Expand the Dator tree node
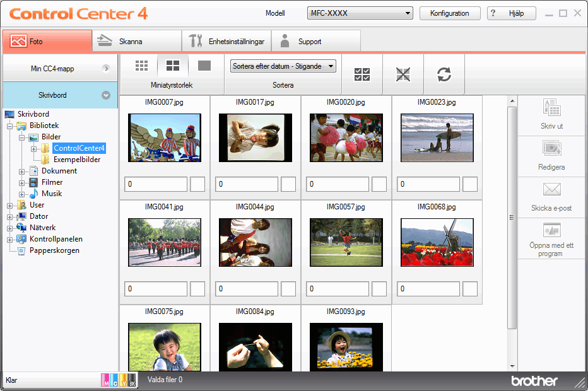Viewport: 588px width, 391px height. (x=9, y=217)
